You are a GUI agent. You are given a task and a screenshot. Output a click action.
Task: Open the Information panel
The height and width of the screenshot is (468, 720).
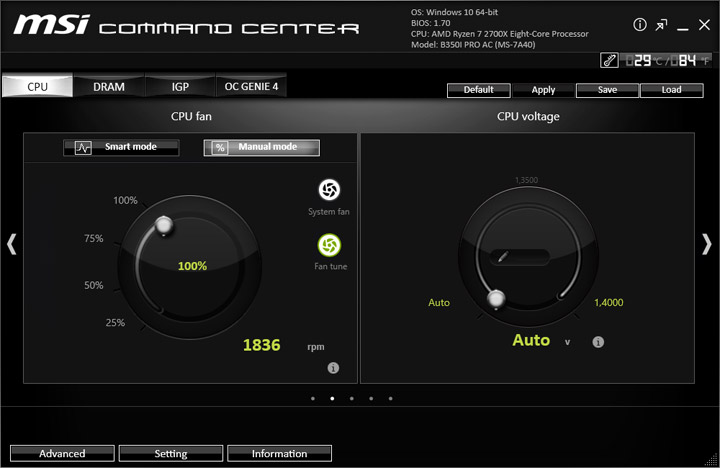coord(279,453)
